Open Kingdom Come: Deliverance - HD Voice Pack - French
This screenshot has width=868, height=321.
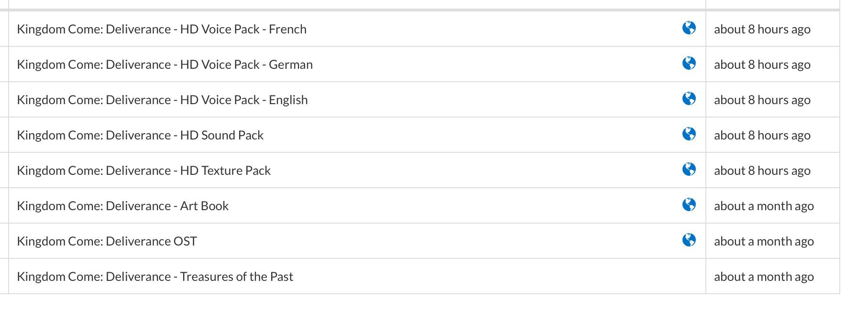tap(162, 29)
